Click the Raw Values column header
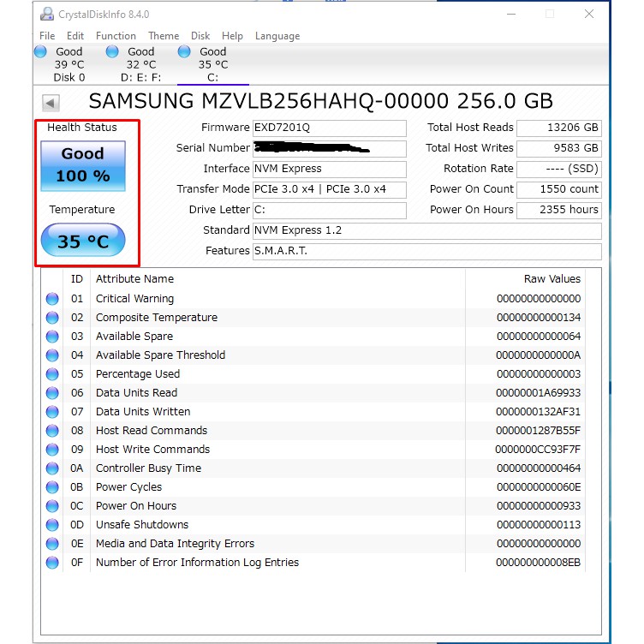 [526, 279]
